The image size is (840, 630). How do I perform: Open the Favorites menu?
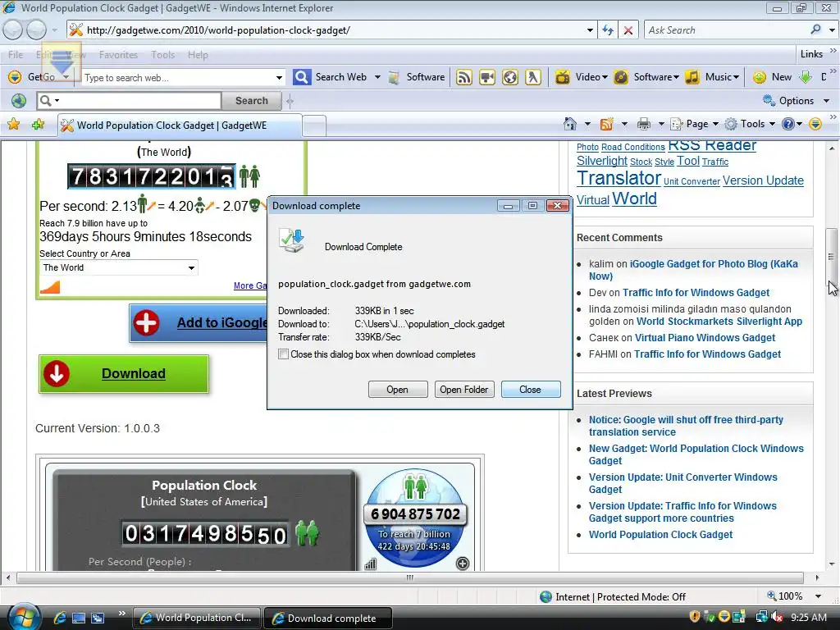[x=118, y=55]
